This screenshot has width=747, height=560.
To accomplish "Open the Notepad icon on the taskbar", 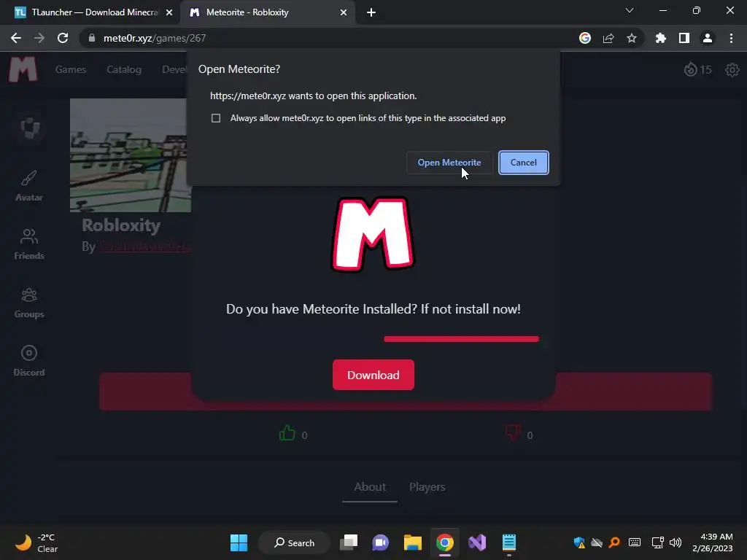I will pos(508,542).
